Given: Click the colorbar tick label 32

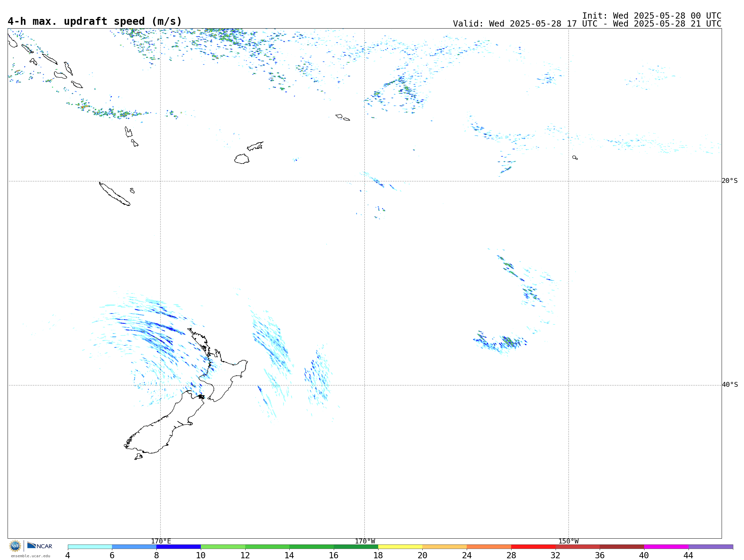Looking at the screenshot, I should (x=556, y=555).
